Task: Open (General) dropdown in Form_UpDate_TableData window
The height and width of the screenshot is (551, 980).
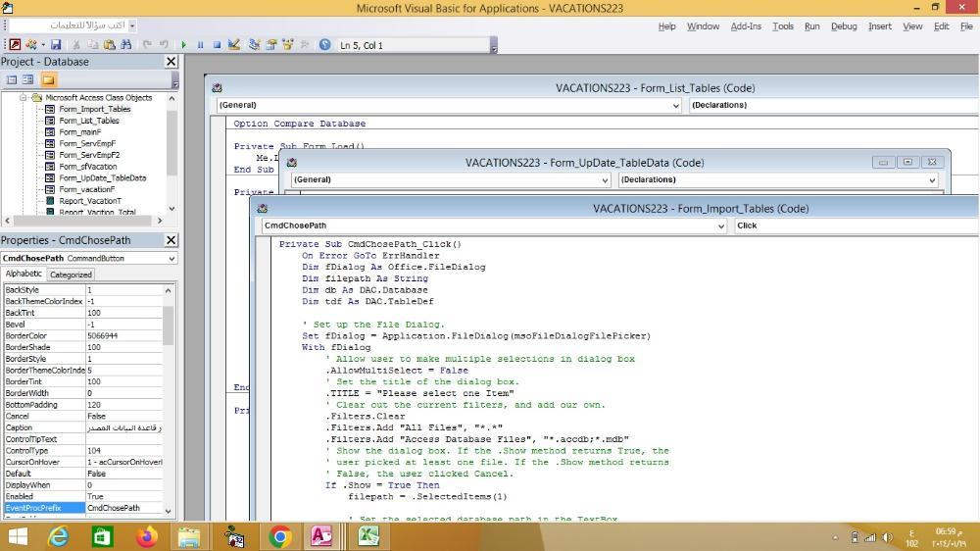Action: click(x=605, y=180)
